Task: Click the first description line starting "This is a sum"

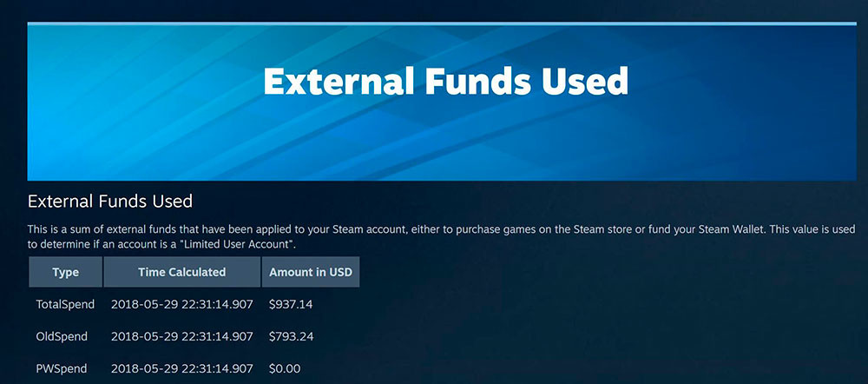Action: point(442,228)
